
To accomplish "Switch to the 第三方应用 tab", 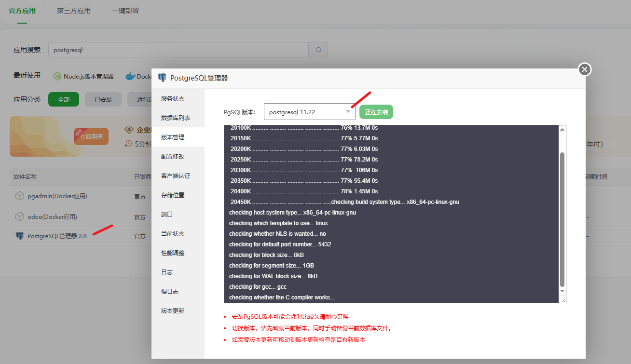I will click(73, 11).
